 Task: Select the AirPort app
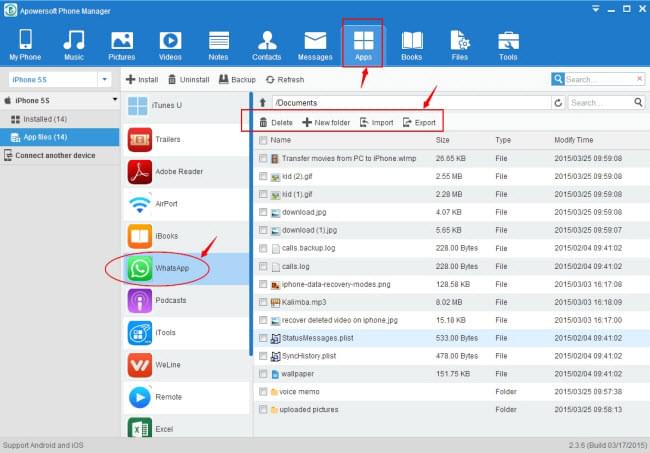point(186,204)
